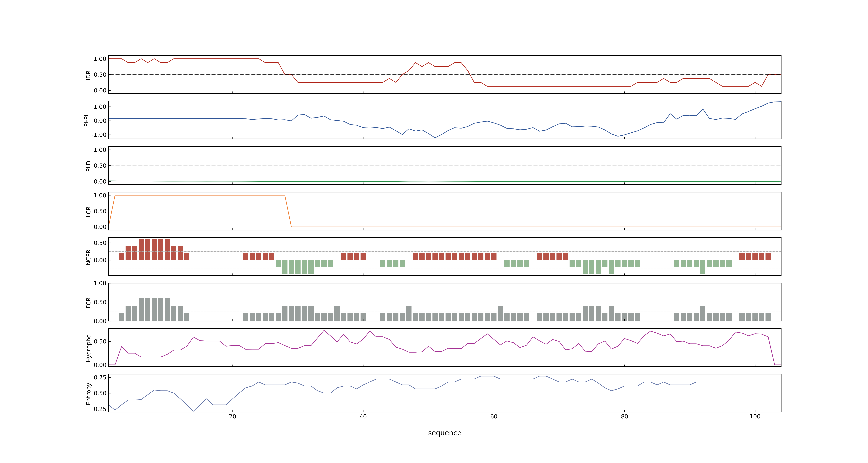Viewport: 868px width, 463px height.
Task: Select the "0.50" tick on the NCPR axis
Action: pyautogui.click(x=100, y=243)
